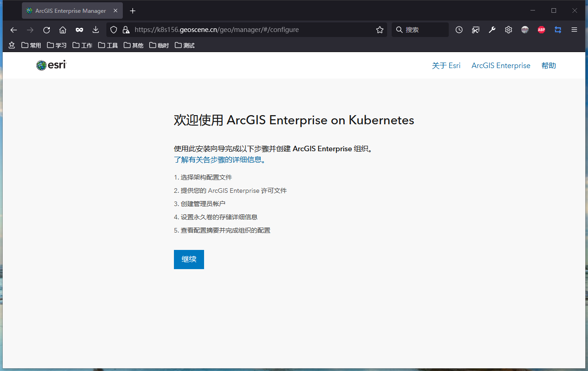The image size is (588, 371).
Task: Click the site security padlock icon
Action: 126,30
